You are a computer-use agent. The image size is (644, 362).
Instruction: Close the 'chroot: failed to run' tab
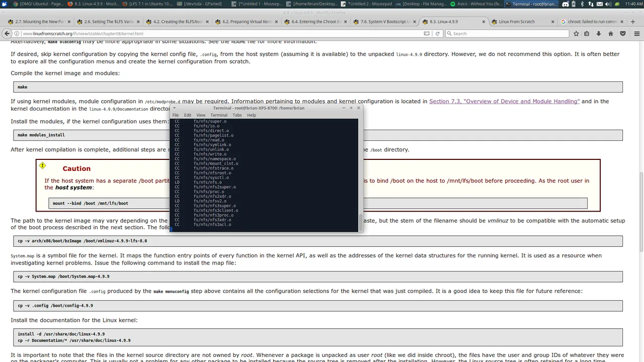coord(622,22)
